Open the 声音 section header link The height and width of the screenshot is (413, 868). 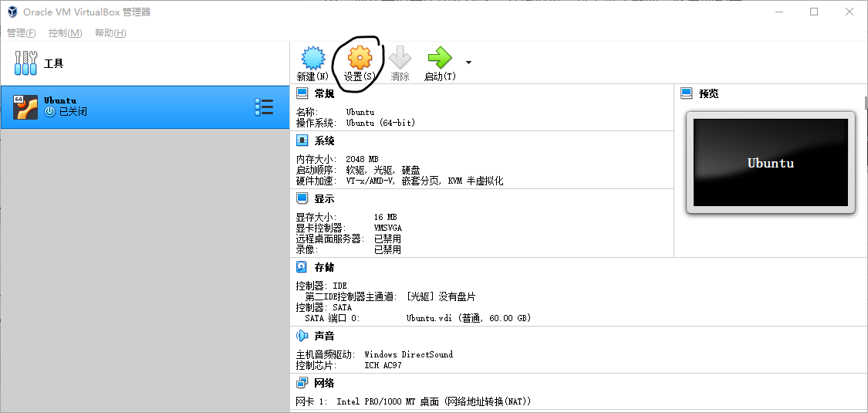pyautogui.click(x=324, y=336)
